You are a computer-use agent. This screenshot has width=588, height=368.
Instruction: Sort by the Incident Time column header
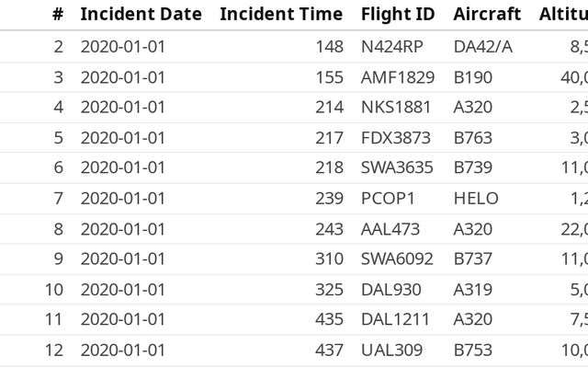(281, 15)
